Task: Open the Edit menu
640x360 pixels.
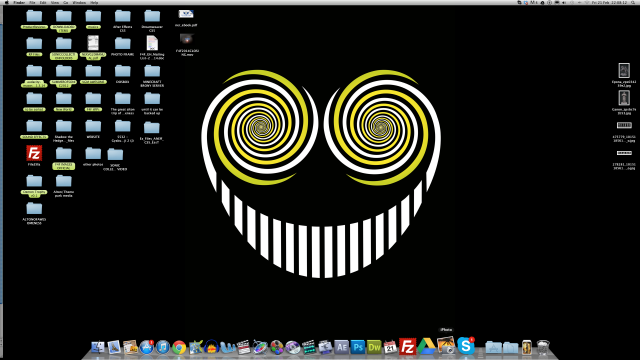Action: pos(43,2)
